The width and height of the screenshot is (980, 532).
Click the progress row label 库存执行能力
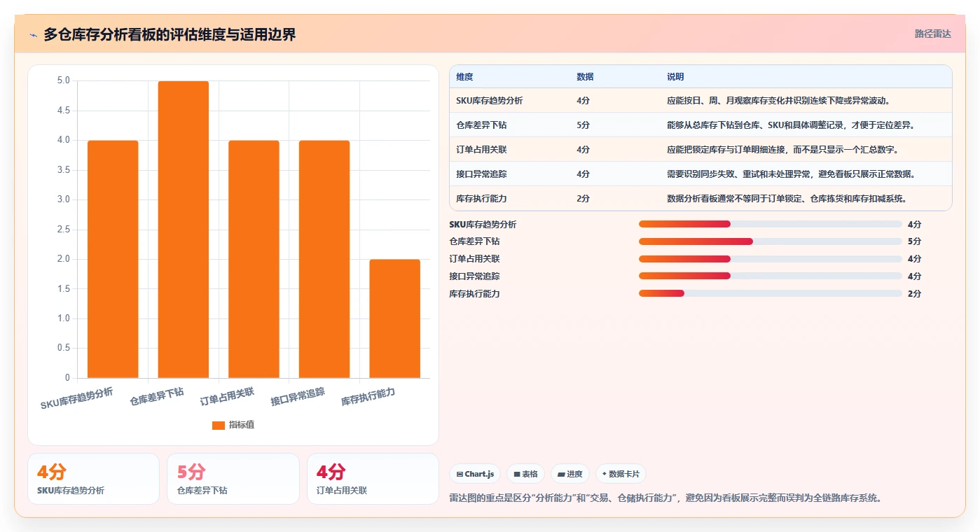point(474,294)
